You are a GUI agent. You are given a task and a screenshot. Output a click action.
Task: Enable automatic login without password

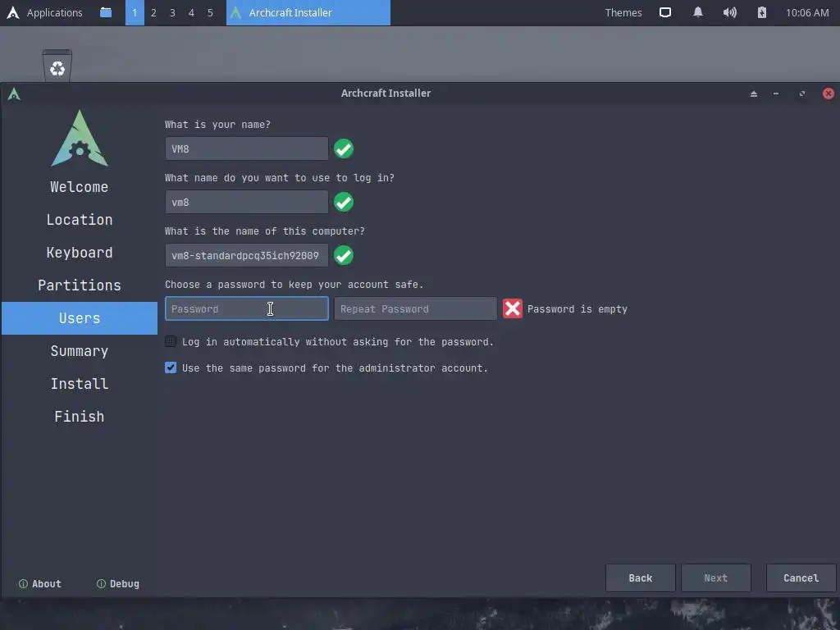coord(171,341)
